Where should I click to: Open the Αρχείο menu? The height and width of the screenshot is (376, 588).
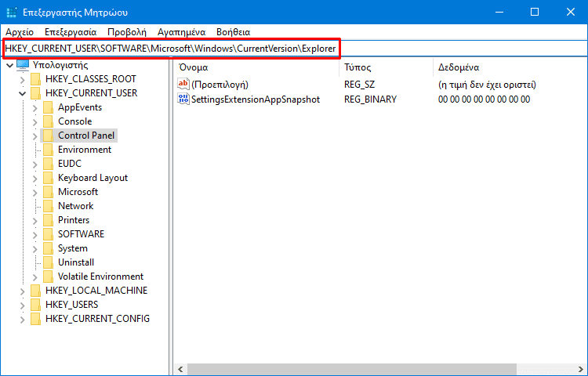20,32
